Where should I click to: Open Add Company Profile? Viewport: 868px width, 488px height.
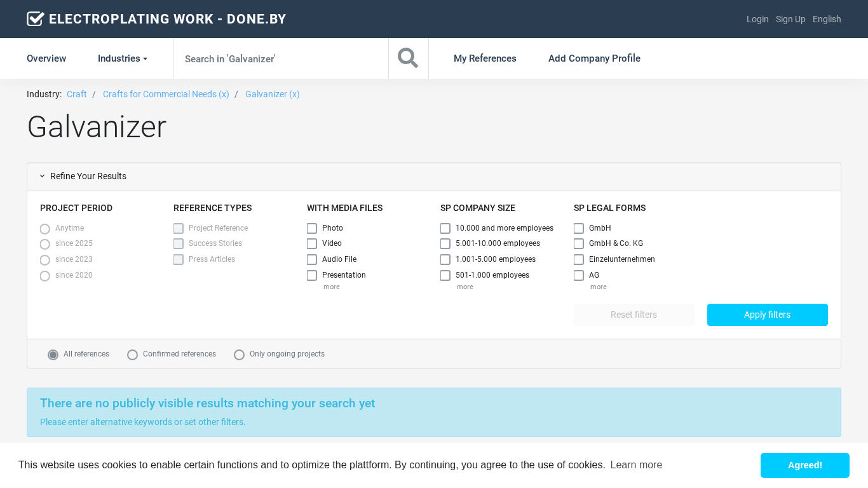(594, 58)
